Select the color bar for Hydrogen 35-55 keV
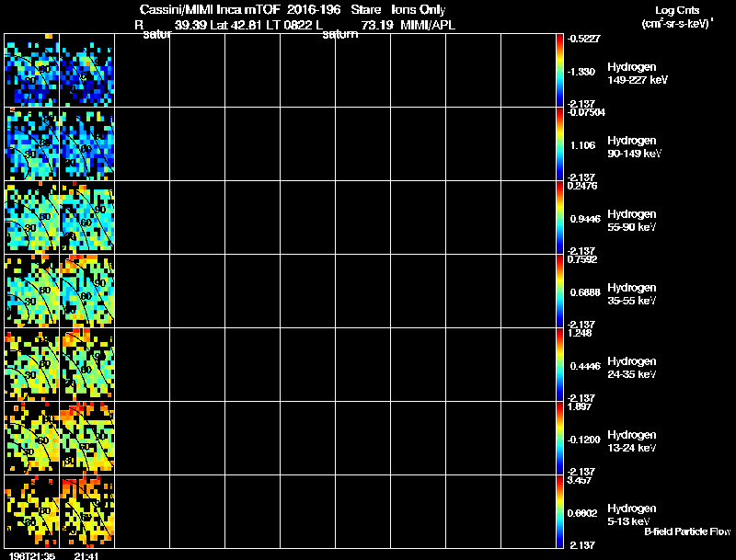This screenshot has height=560, width=736. click(x=559, y=291)
